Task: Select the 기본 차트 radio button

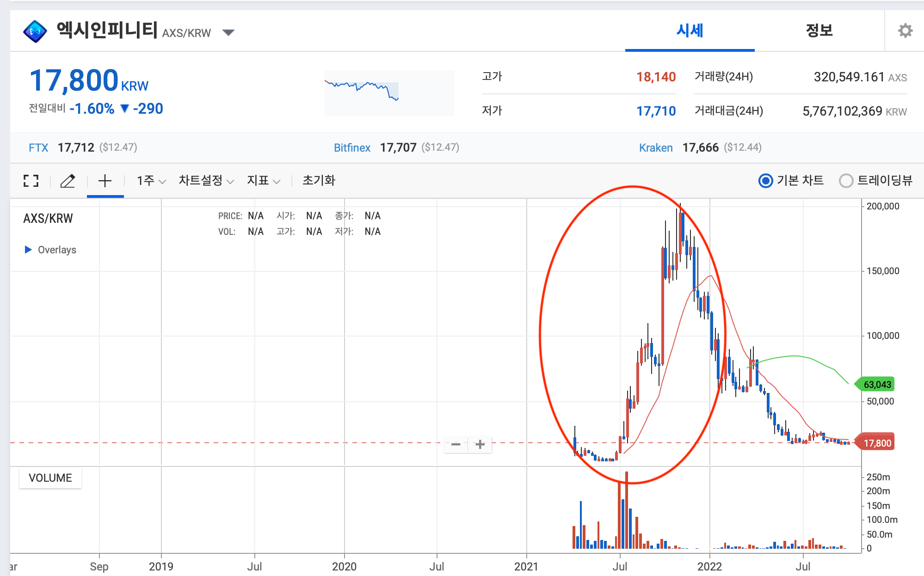Action: (766, 181)
